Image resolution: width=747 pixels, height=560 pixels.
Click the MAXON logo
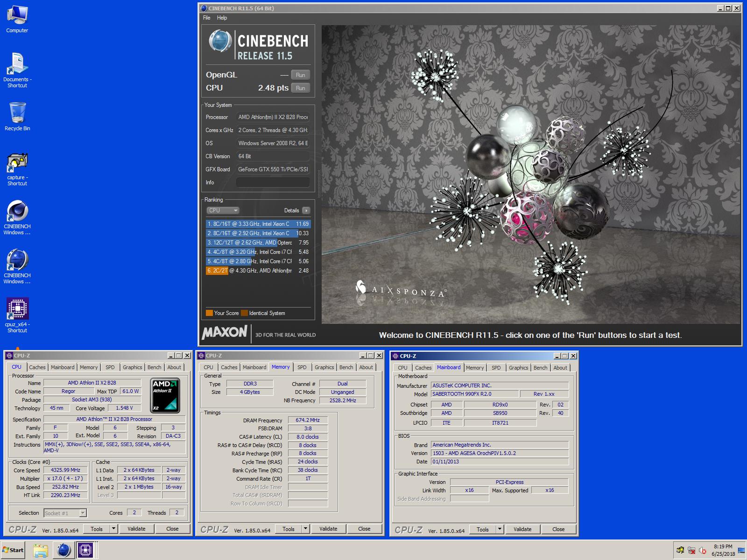pyautogui.click(x=225, y=332)
